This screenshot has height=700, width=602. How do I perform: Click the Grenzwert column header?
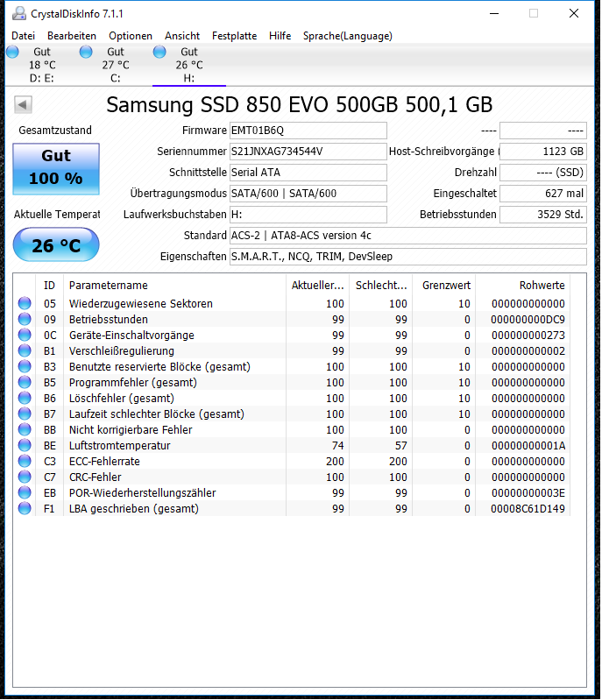tap(444, 286)
